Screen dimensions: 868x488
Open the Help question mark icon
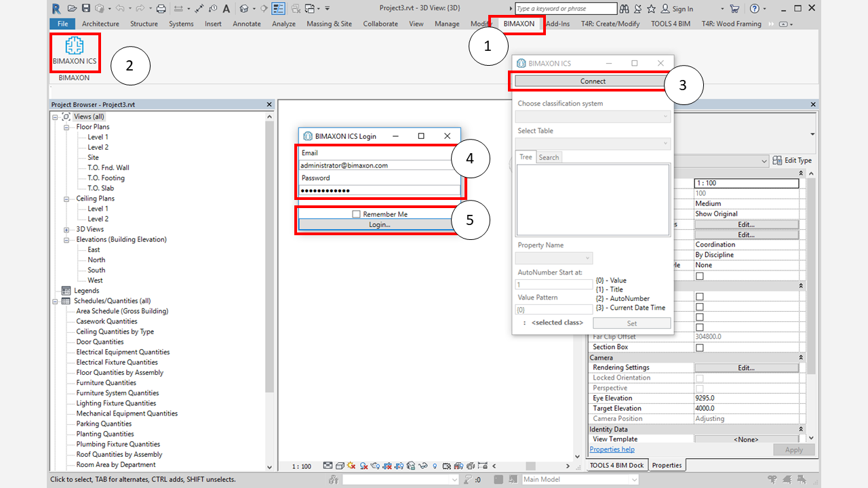point(755,8)
